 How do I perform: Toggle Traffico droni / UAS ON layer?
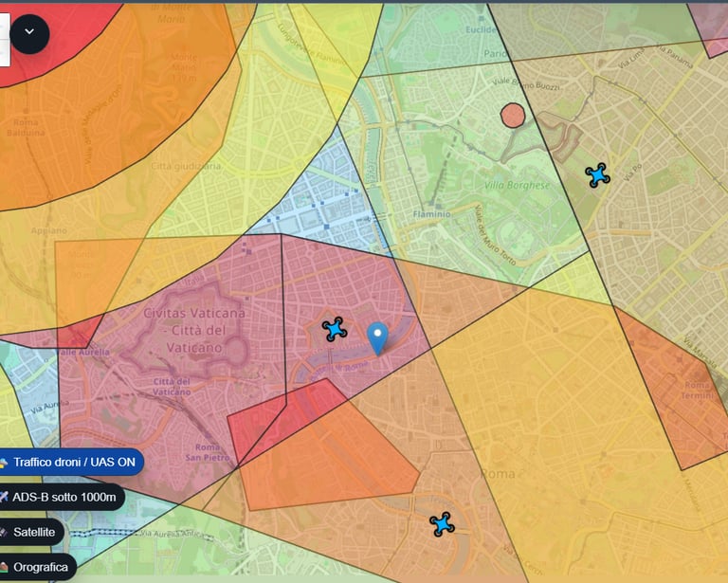(69, 462)
